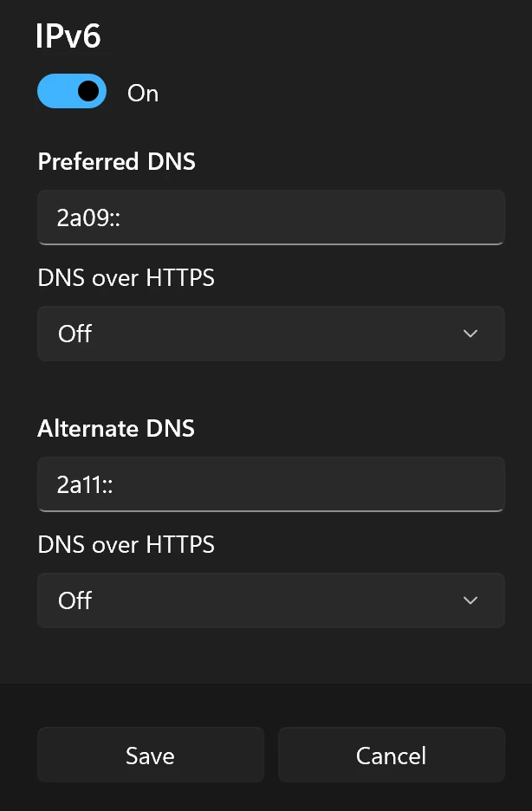
Task: Click the 2a09:: text in Preferred DNS
Action: pyautogui.click(x=88, y=217)
